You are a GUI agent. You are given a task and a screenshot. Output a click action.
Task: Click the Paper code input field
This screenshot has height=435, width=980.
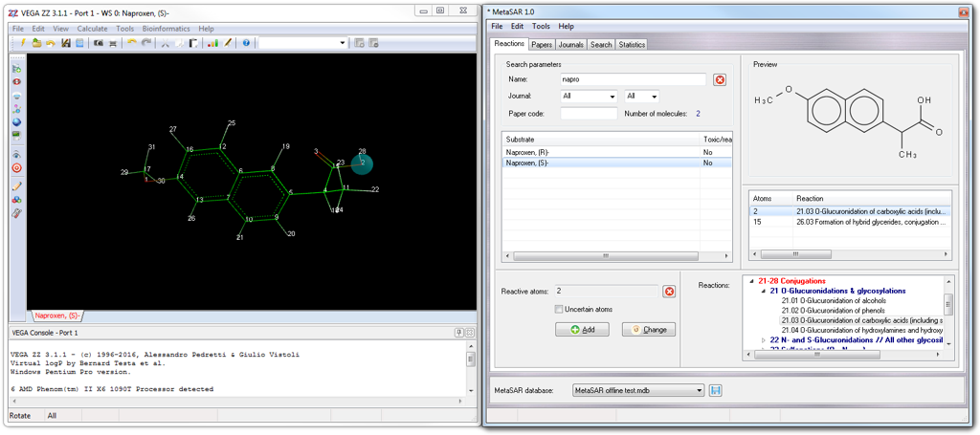pyautogui.click(x=589, y=114)
